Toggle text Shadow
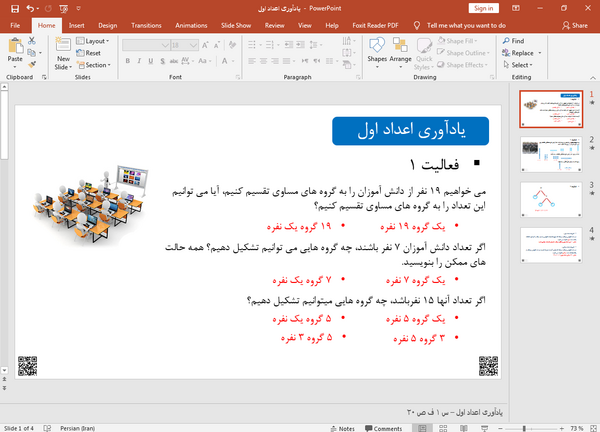 coord(163,61)
